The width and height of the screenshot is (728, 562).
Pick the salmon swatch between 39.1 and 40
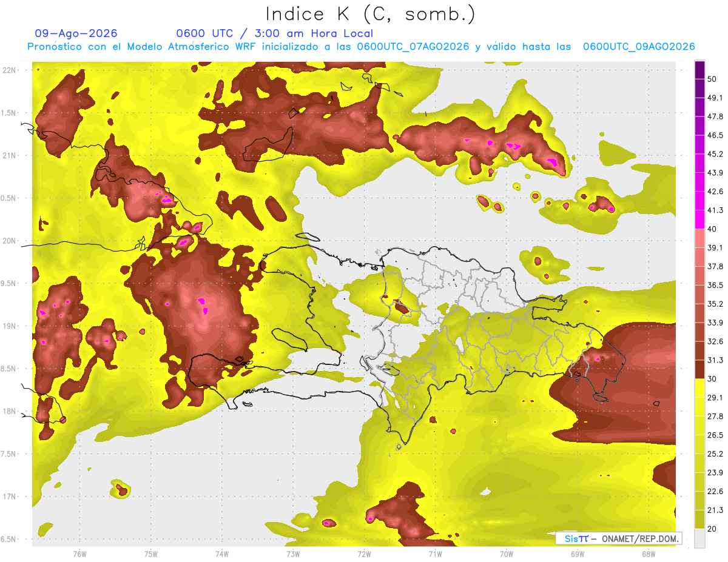699,238
